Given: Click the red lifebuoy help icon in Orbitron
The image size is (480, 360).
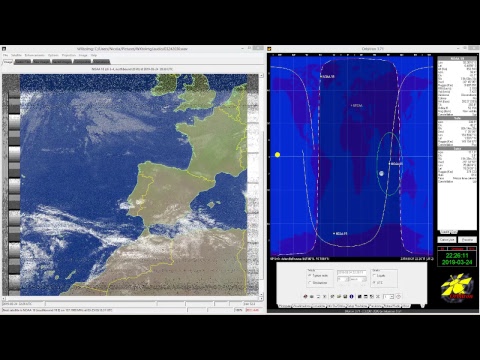Looking at the screenshot, I should [x=305, y=296].
